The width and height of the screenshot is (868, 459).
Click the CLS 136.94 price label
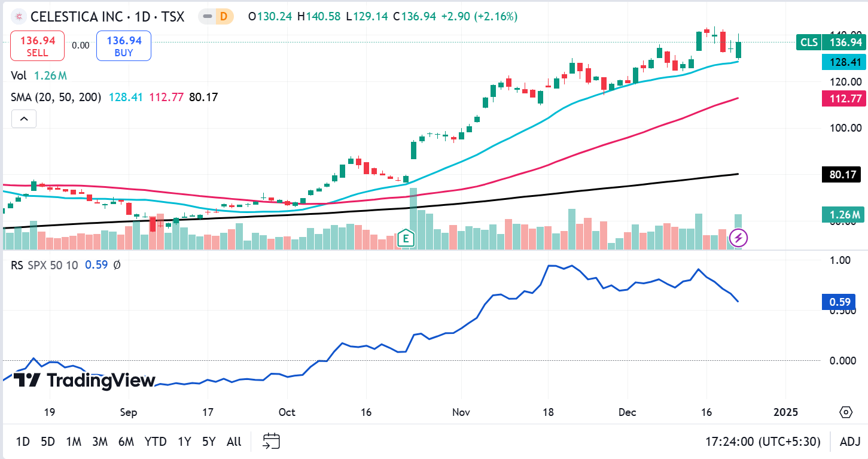point(831,42)
